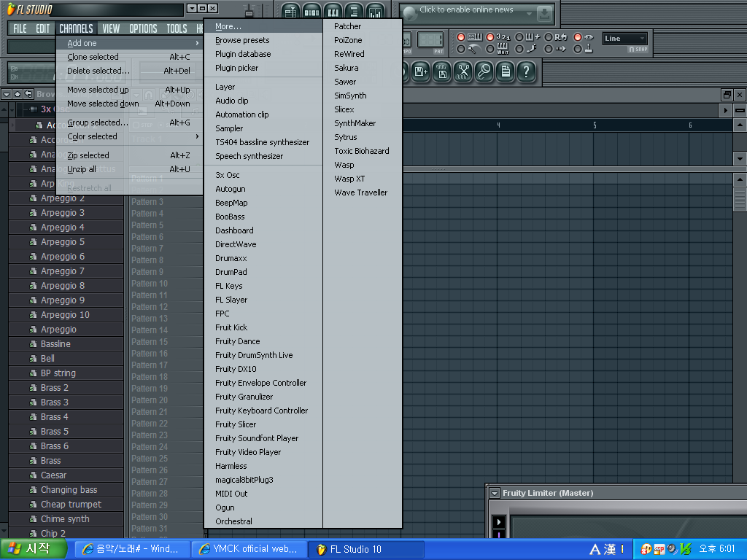Image resolution: width=747 pixels, height=560 pixels.
Task: Open the hint bar options dropdown arrow
Action: pyautogui.click(x=192, y=8)
